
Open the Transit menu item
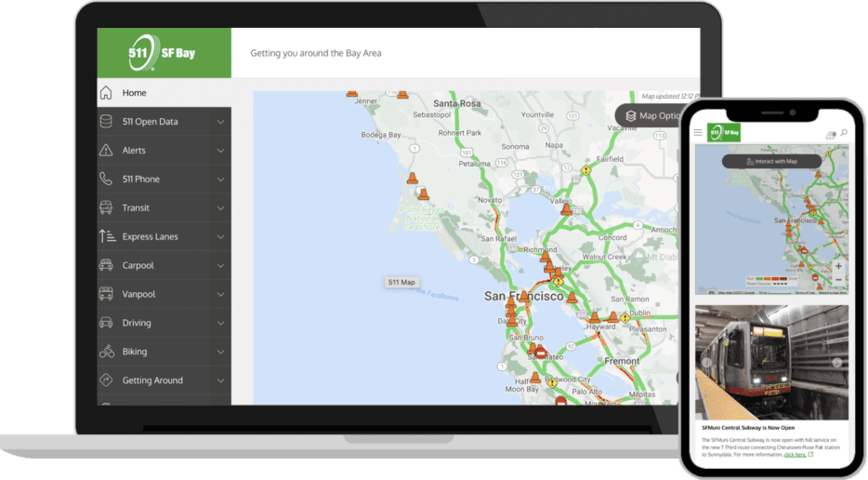[x=164, y=207]
